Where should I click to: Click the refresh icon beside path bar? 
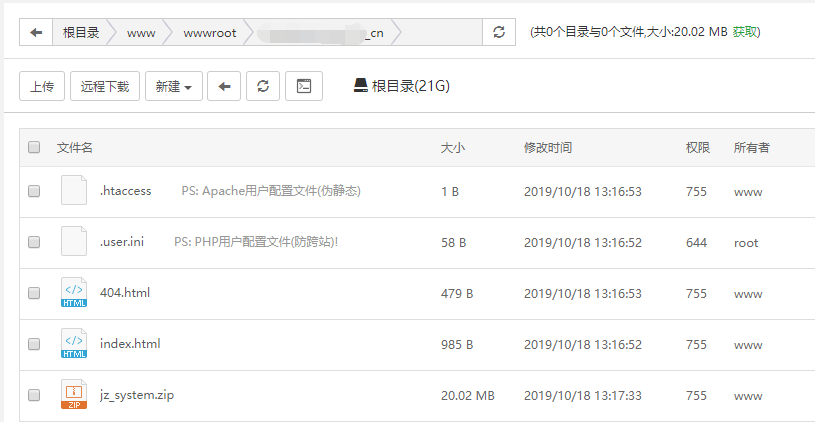[x=499, y=33]
